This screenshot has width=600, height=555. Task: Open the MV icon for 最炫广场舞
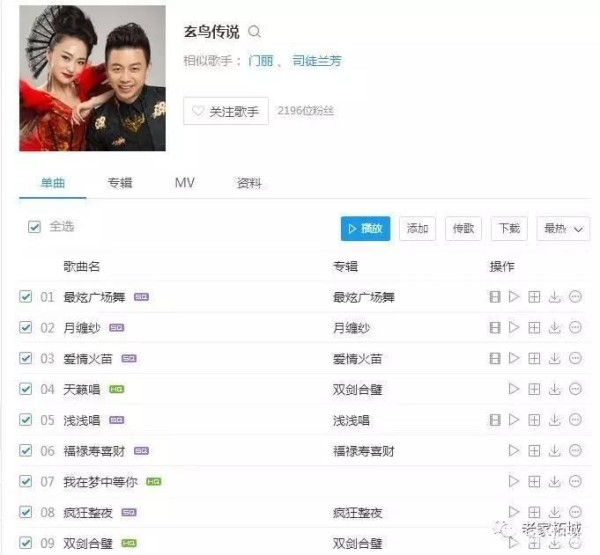pyautogui.click(x=495, y=297)
